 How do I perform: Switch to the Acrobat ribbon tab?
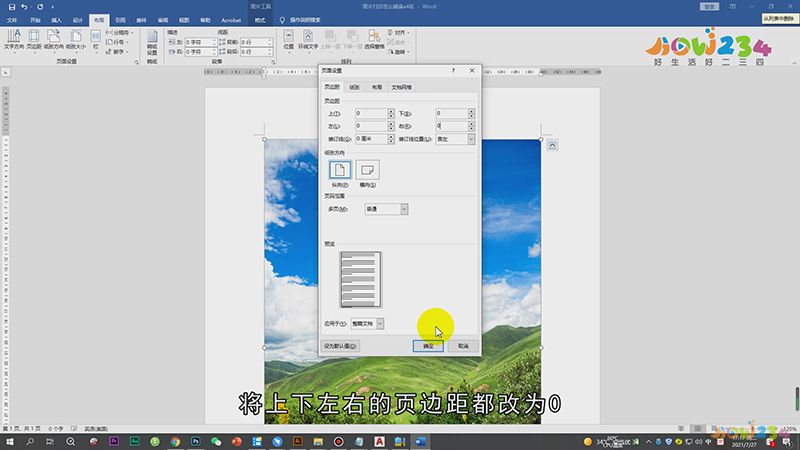231,20
